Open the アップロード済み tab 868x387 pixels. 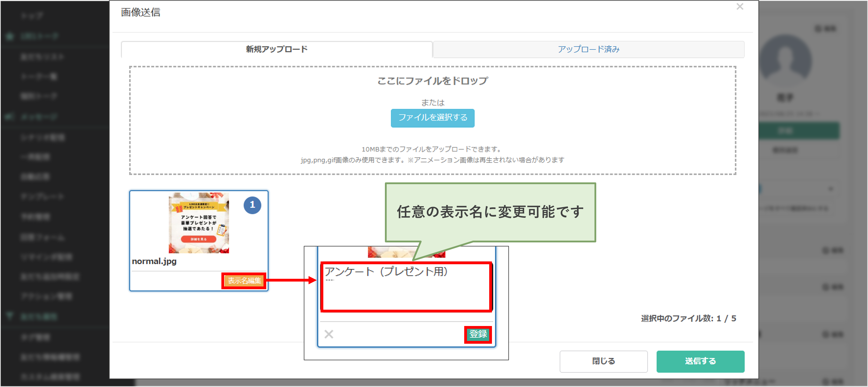point(589,50)
